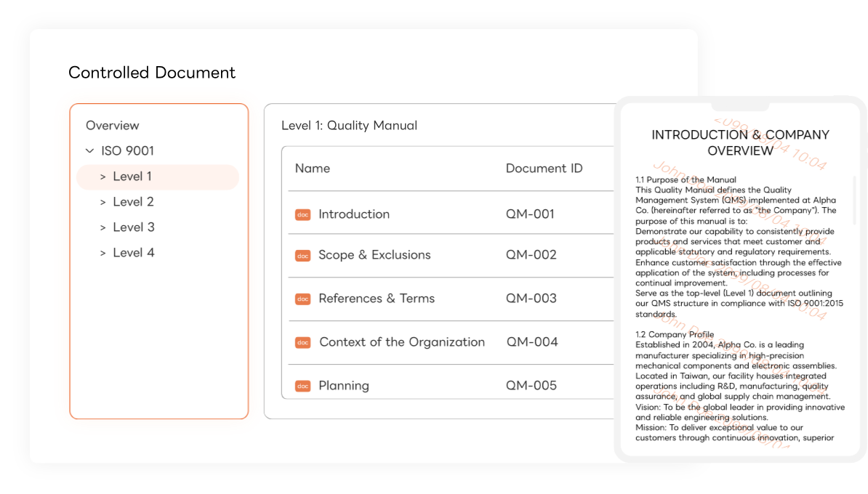The width and height of the screenshot is (868, 494).
Task: Click the QM-002 document ID
Action: click(531, 255)
